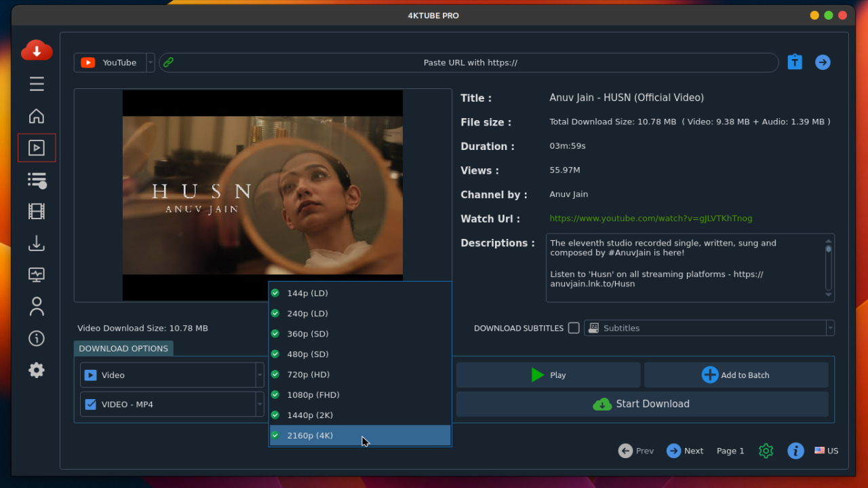868x488 pixels.
Task: Select 2160p (4K) quality option
Action: coord(360,436)
